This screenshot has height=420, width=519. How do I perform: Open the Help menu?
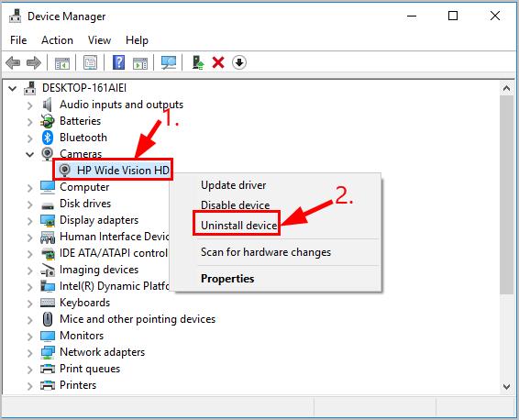[137, 40]
